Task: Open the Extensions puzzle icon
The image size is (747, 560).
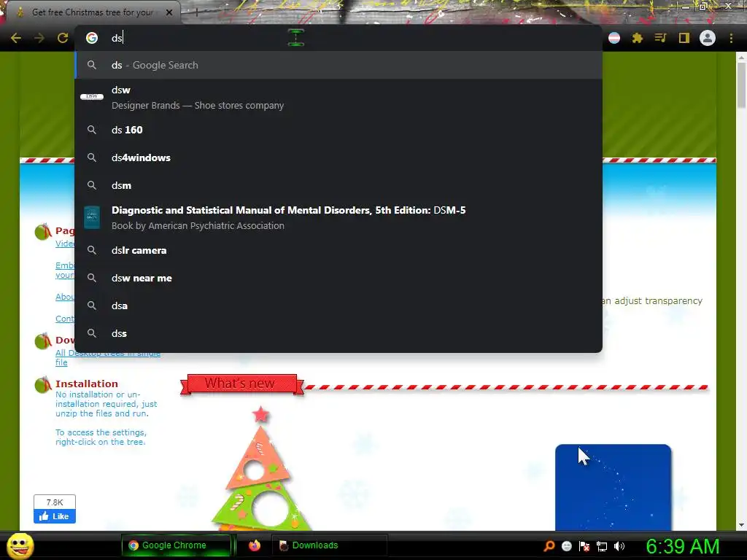Action: tap(638, 38)
